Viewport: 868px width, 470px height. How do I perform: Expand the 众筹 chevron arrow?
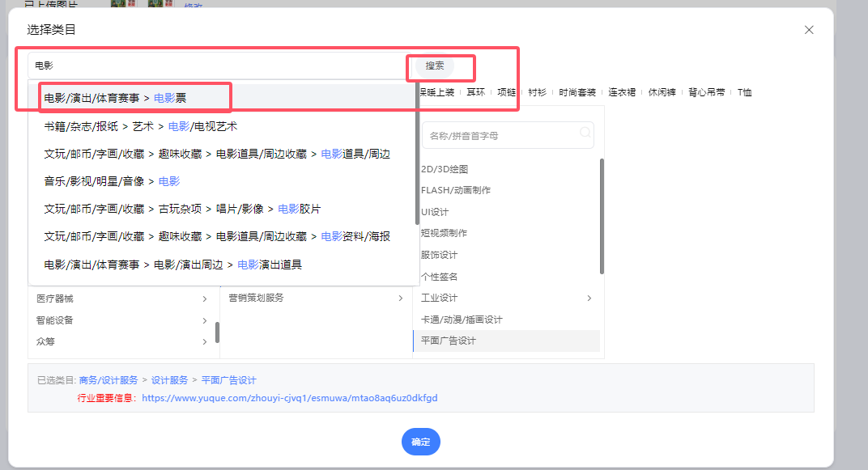point(204,341)
